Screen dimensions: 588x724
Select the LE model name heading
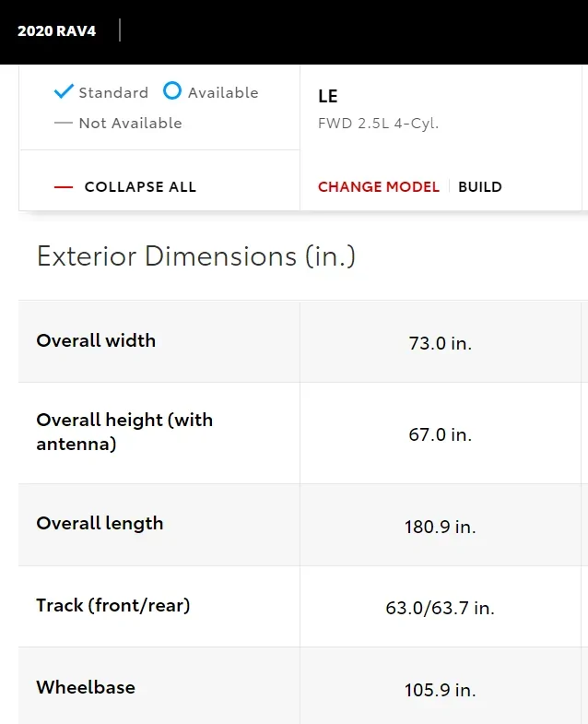click(x=328, y=97)
